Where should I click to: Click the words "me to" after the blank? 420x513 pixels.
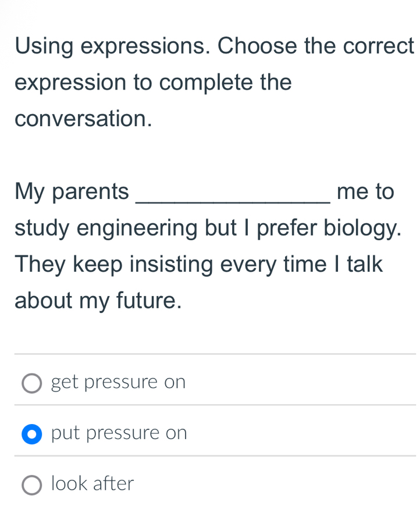[365, 191]
